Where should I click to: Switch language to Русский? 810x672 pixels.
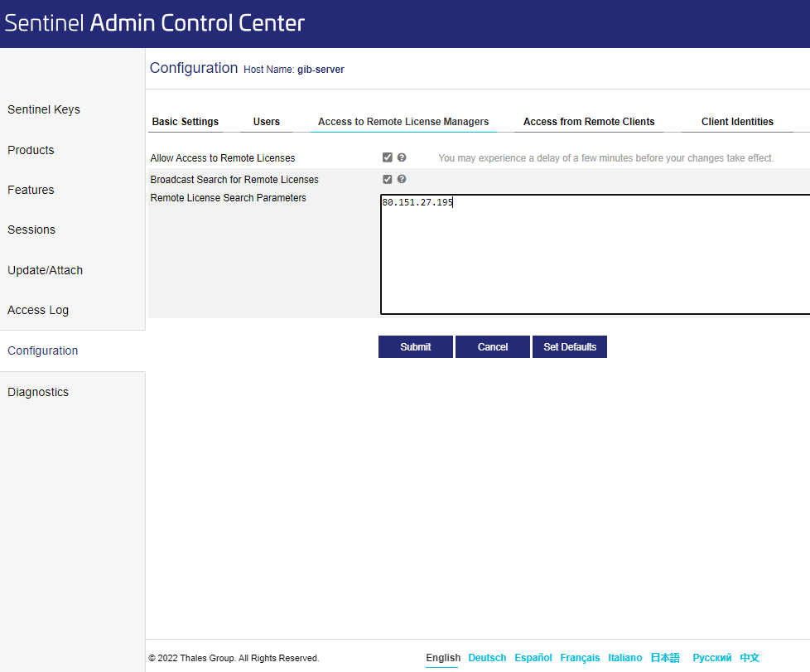[x=711, y=658]
